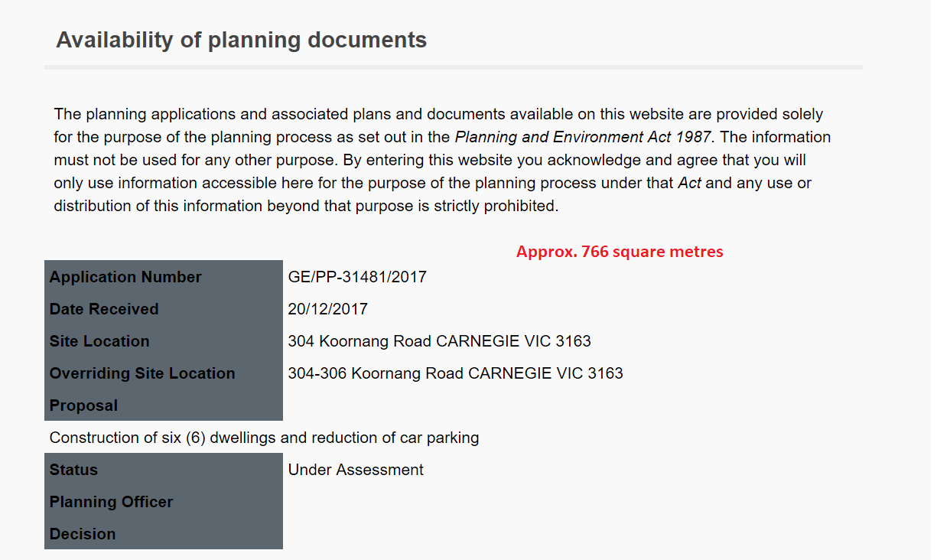Click the Date Received label cell
Screen dimensions: 937x560
104,309
